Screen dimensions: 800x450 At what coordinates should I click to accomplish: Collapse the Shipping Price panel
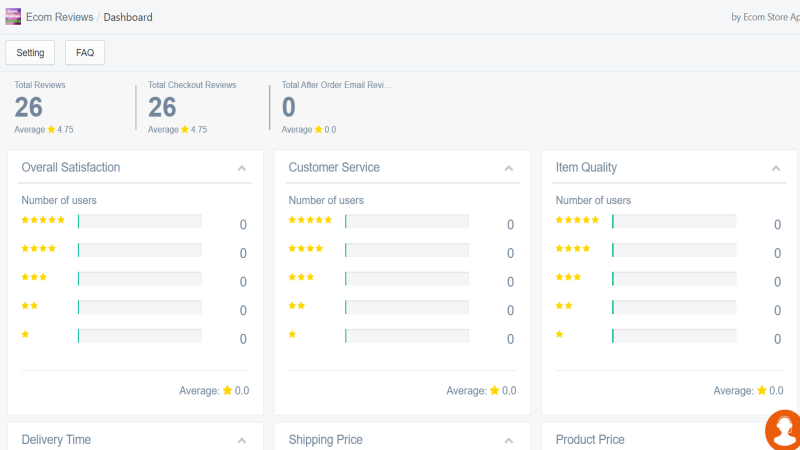pos(509,440)
